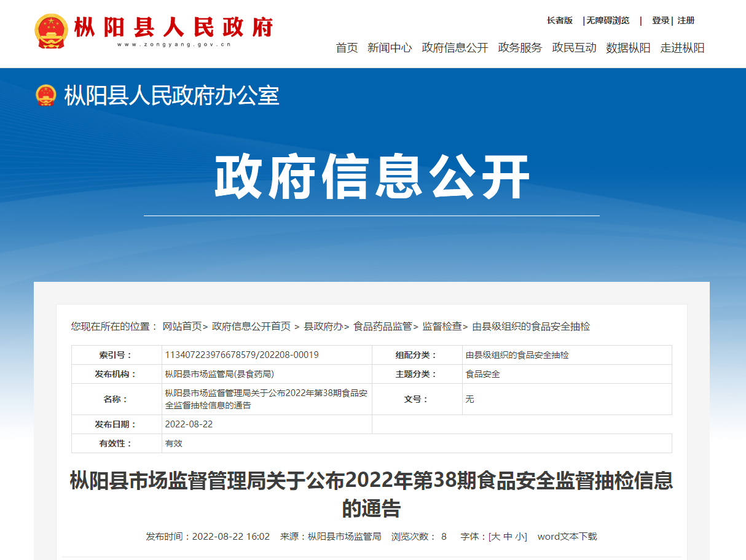Go to 政府信息公开 in the top navigation
This screenshot has width=746, height=560.
455,48
